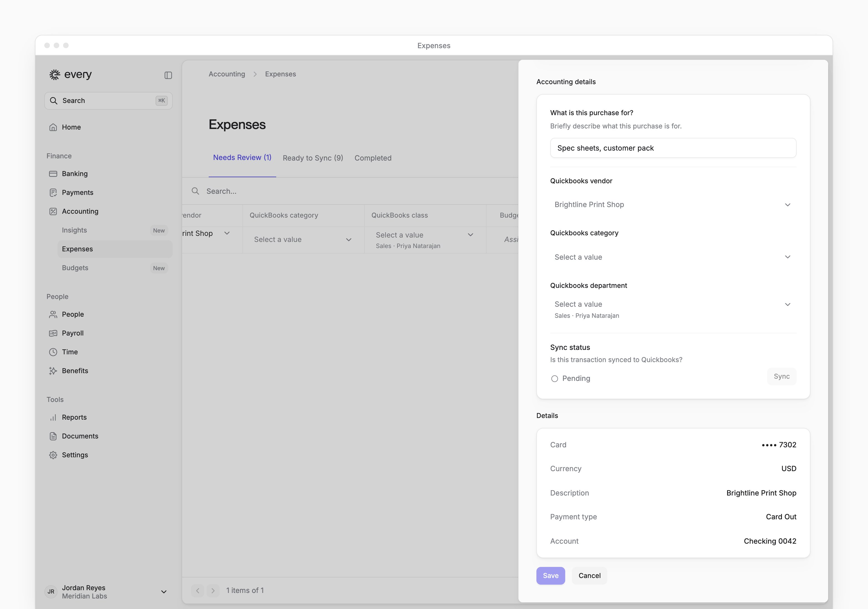Click the Payroll banknote icon
Image resolution: width=868 pixels, height=609 pixels.
(x=53, y=333)
